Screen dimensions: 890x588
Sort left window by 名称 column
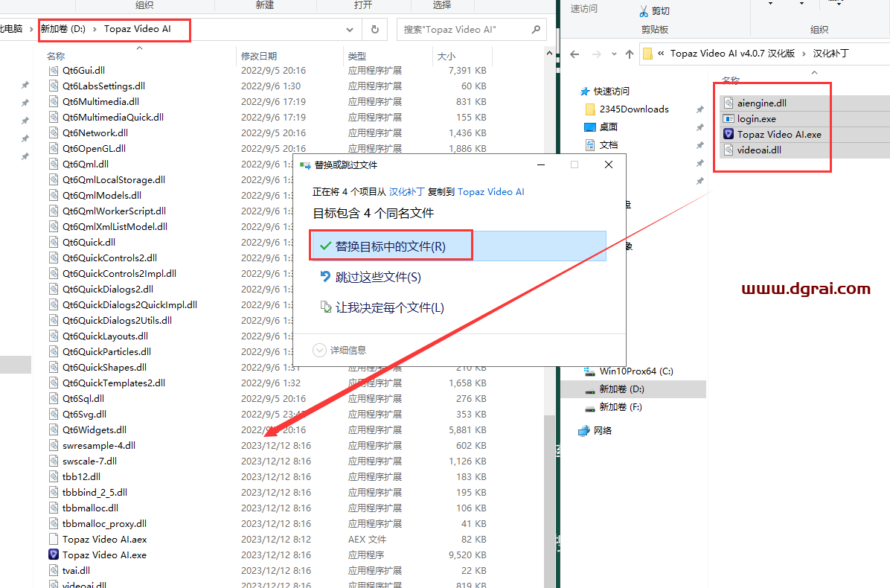click(56, 56)
